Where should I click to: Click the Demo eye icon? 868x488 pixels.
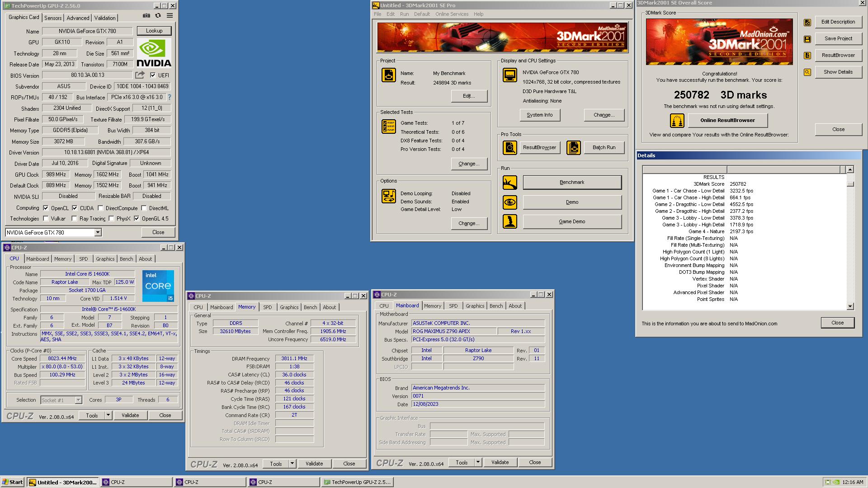[x=510, y=202]
